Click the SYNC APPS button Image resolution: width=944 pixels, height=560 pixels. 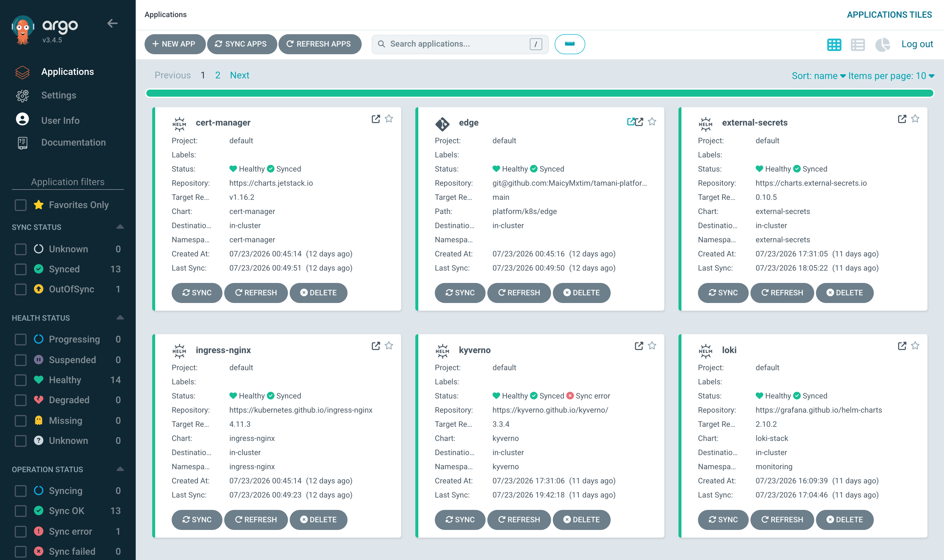pyautogui.click(x=242, y=44)
